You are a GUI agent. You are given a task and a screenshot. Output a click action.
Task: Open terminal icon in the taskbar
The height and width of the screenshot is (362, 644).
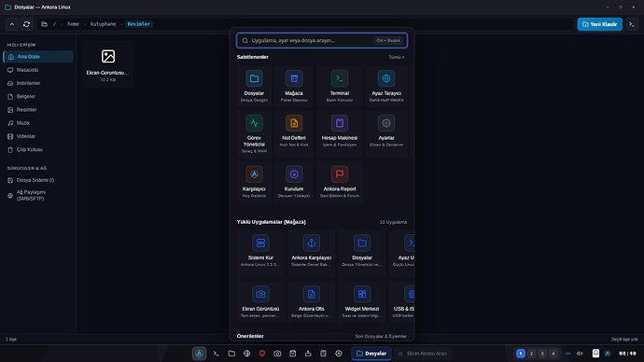click(x=216, y=354)
